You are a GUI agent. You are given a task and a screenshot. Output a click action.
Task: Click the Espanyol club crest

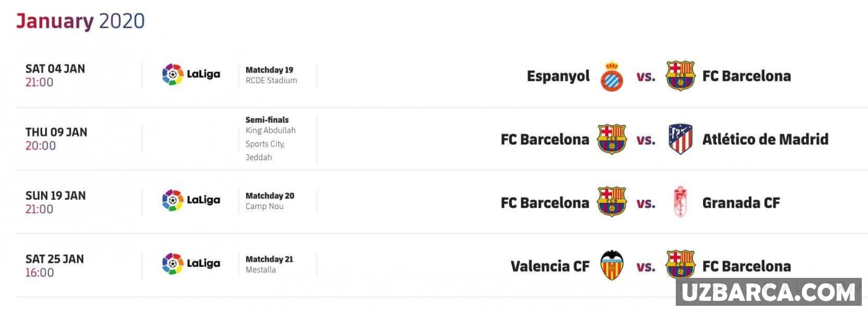pyautogui.click(x=612, y=76)
